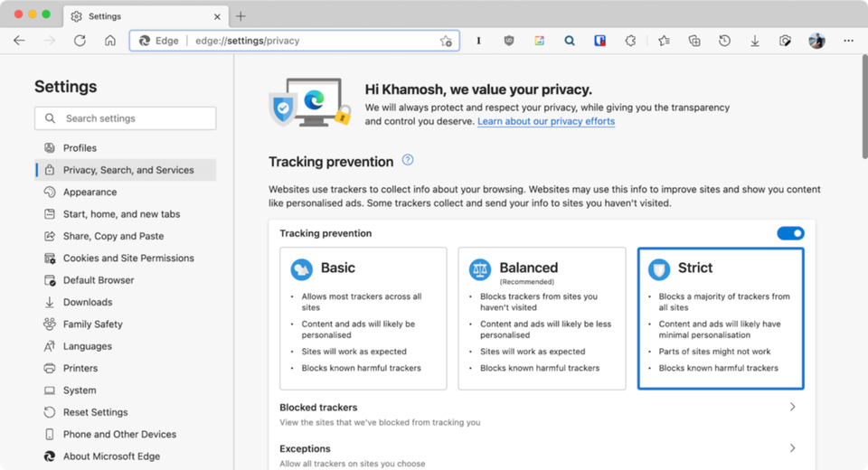The height and width of the screenshot is (470, 868).
Task: Follow Learn about our privacy efforts link
Action: pyautogui.click(x=546, y=121)
